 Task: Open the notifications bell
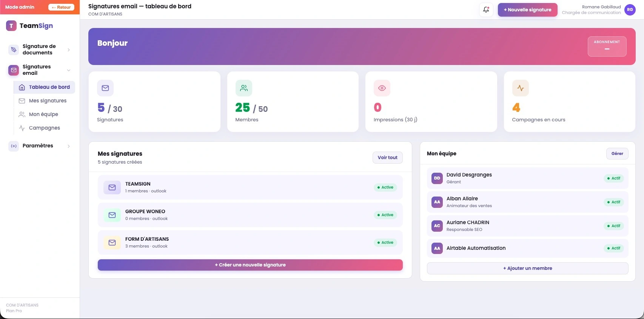click(x=486, y=10)
